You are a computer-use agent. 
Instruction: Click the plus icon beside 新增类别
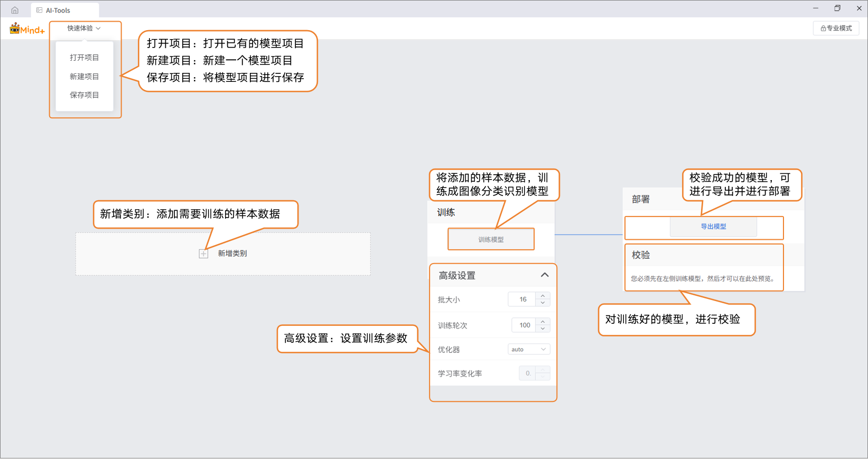click(203, 254)
